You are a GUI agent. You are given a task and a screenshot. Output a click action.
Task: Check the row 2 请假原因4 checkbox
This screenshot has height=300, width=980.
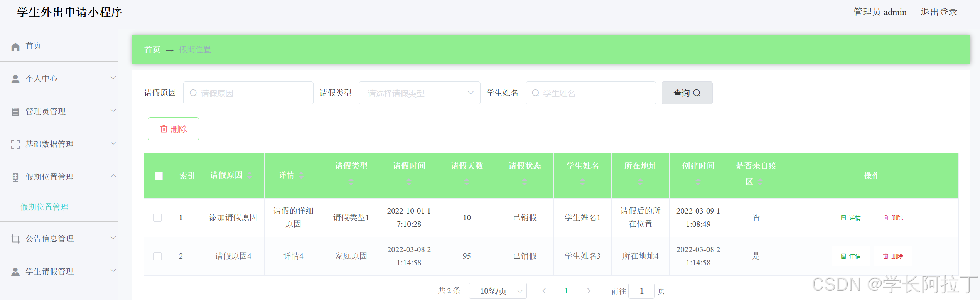[158, 256]
